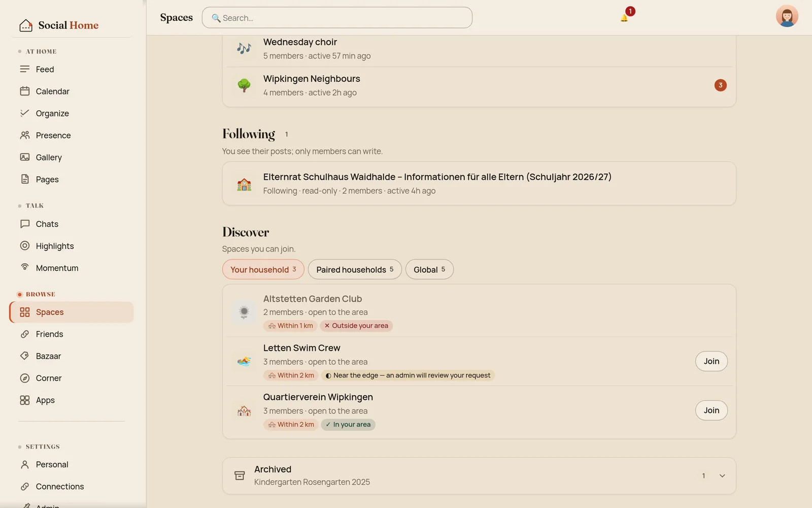Click the Feed sidebar icon
Viewport: 812px width, 508px height.
(25, 69)
